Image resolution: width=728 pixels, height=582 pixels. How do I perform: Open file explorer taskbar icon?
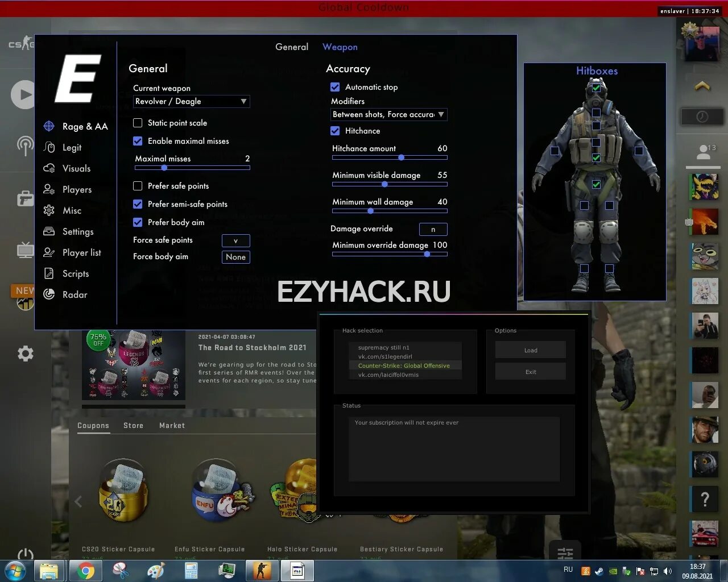point(49,571)
